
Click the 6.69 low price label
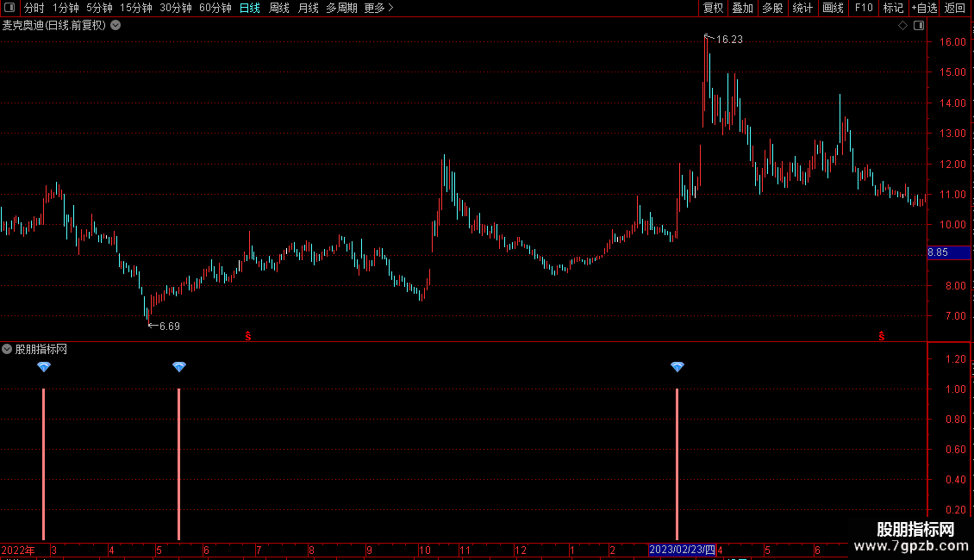tap(170, 327)
